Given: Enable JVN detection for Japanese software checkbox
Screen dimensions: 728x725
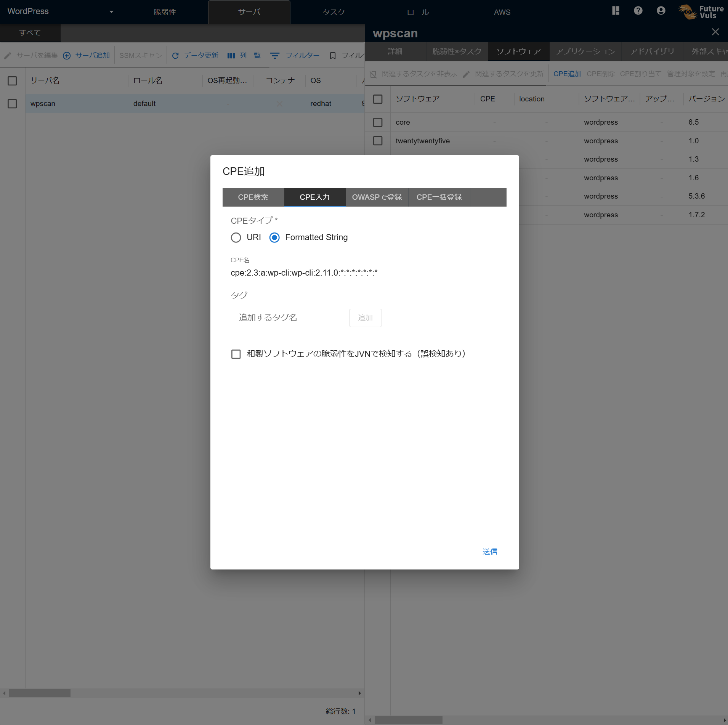Looking at the screenshot, I should point(236,354).
